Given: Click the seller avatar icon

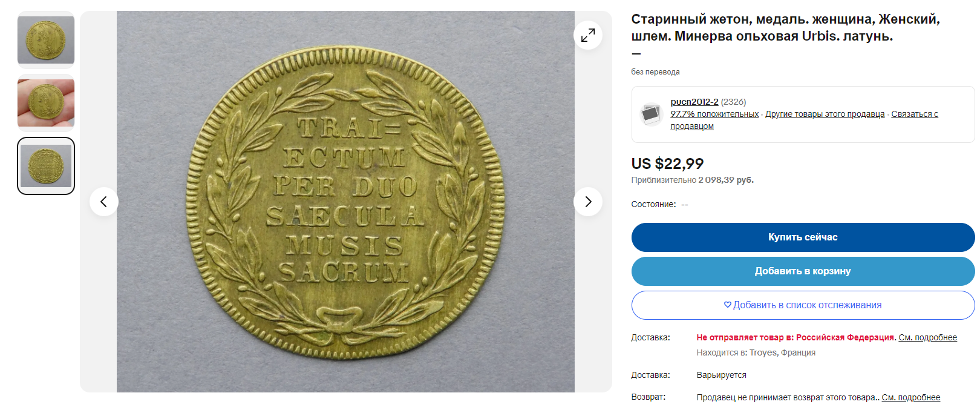Looking at the screenshot, I should (x=651, y=114).
